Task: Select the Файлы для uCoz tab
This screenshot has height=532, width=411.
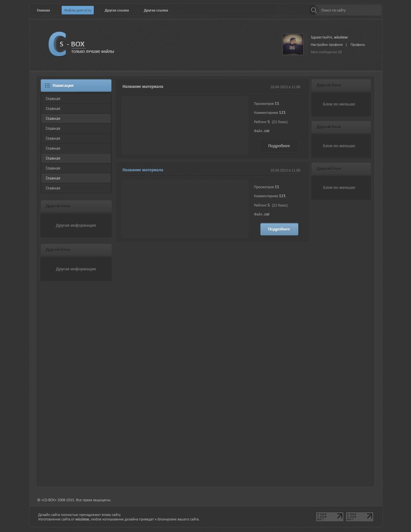Action: point(77,10)
